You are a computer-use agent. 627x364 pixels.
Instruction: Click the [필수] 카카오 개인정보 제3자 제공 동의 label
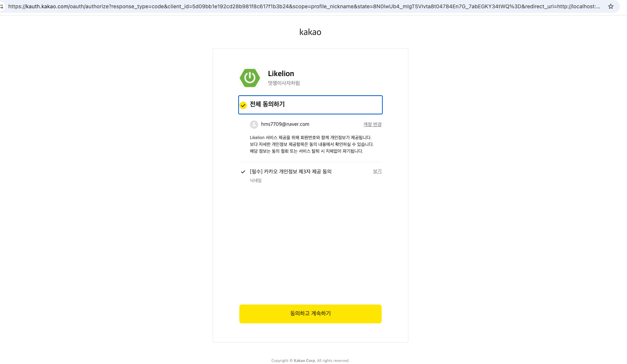click(x=291, y=172)
